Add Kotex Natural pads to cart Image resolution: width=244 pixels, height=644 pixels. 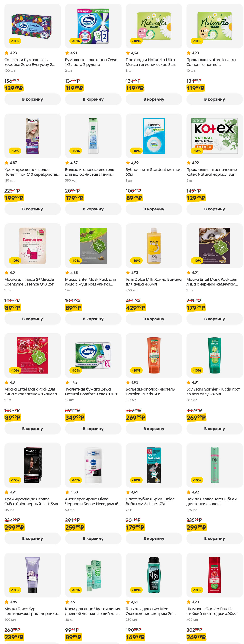pos(214,209)
